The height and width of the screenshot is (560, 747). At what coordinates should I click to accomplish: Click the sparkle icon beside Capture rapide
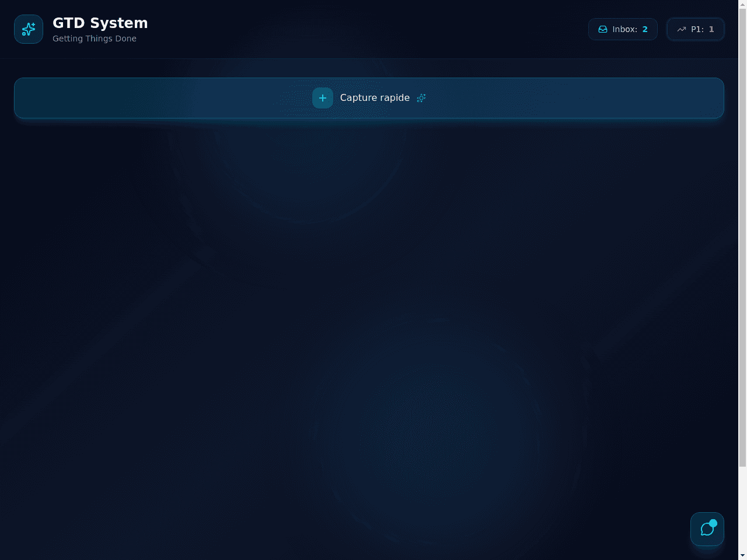tap(421, 98)
